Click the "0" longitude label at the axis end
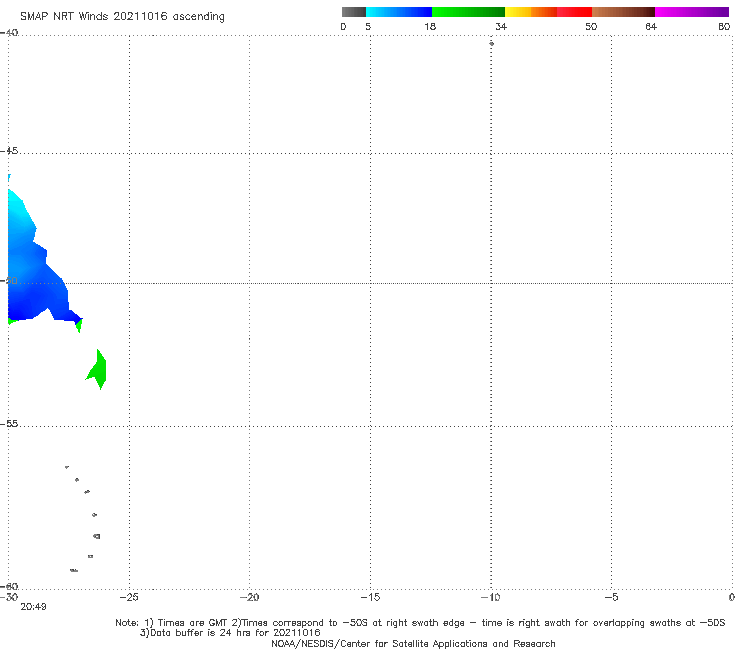This screenshot has width=740, height=650. click(x=732, y=597)
